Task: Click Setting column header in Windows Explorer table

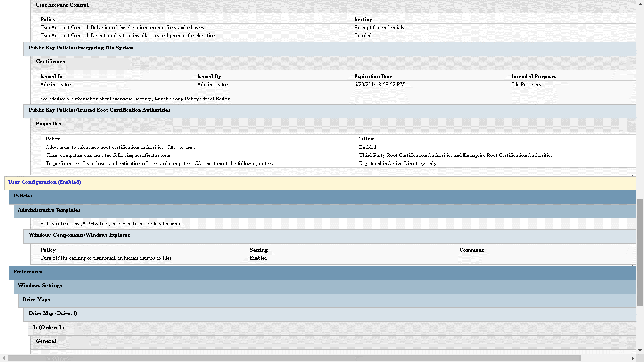Action: click(x=259, y=250)
